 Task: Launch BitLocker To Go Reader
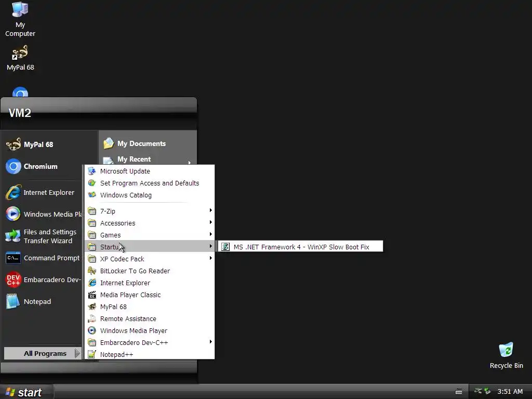(149, 271)
